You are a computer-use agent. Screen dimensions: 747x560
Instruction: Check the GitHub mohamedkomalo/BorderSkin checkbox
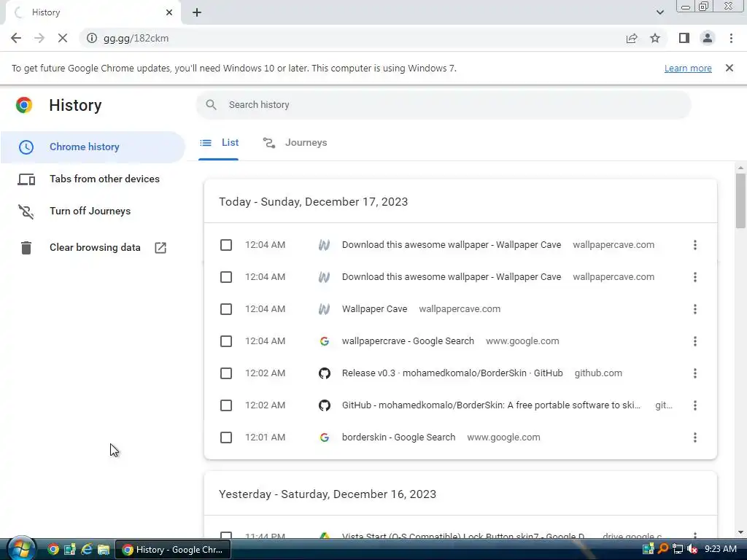point(226,405)
